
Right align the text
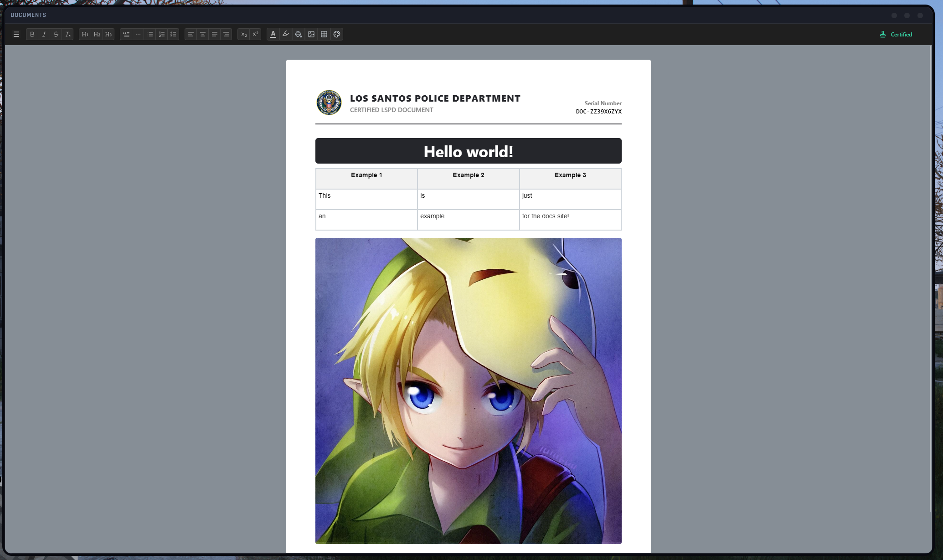[x=226, y=34]
